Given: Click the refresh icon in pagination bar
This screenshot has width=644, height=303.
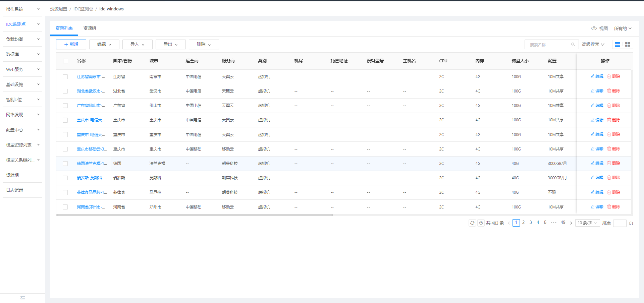Looking at the screenshot, I should tap(472, 223).
